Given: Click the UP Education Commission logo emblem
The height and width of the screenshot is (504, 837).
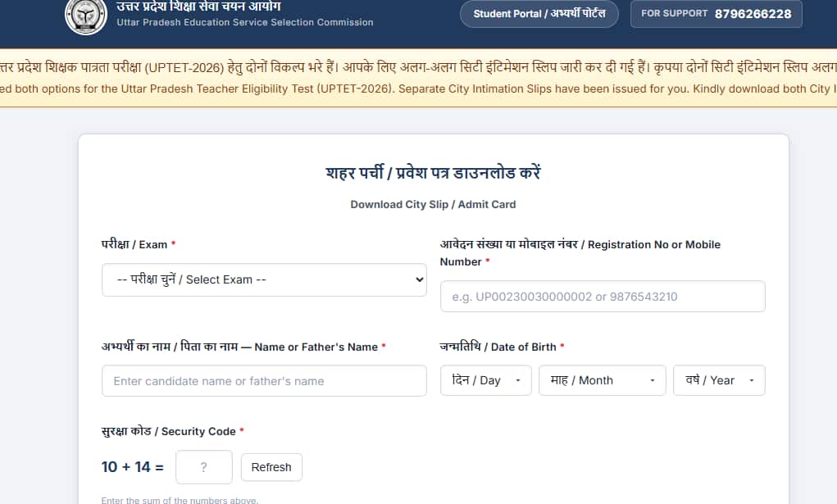Looking at the screenshot, I should (x=86, y=16).
